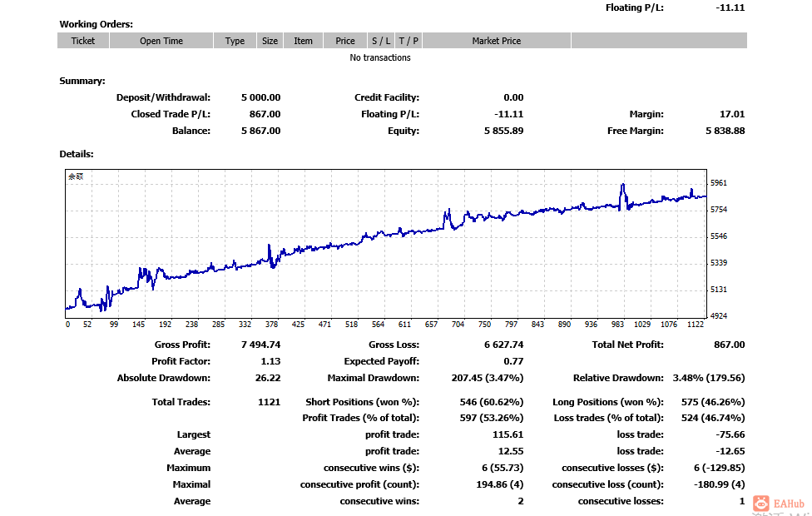
Task: Click the Type column header
Action: (x=235, y=41)
